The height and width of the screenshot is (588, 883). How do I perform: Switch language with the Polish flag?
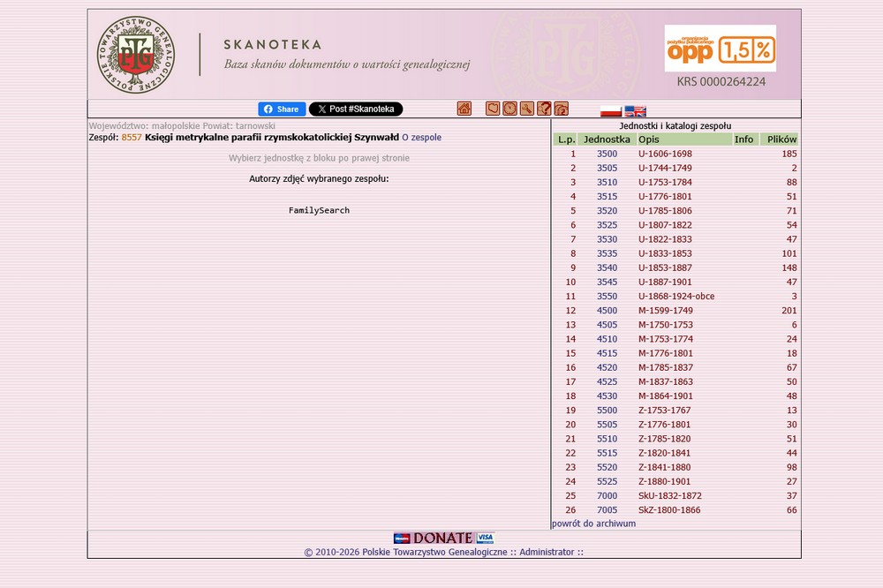tap(611, 111)
